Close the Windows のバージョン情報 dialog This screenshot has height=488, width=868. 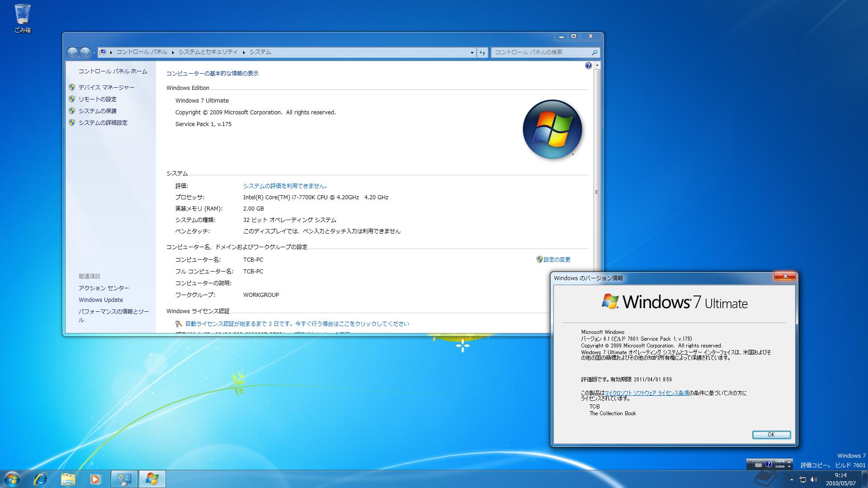click(785, 276)
